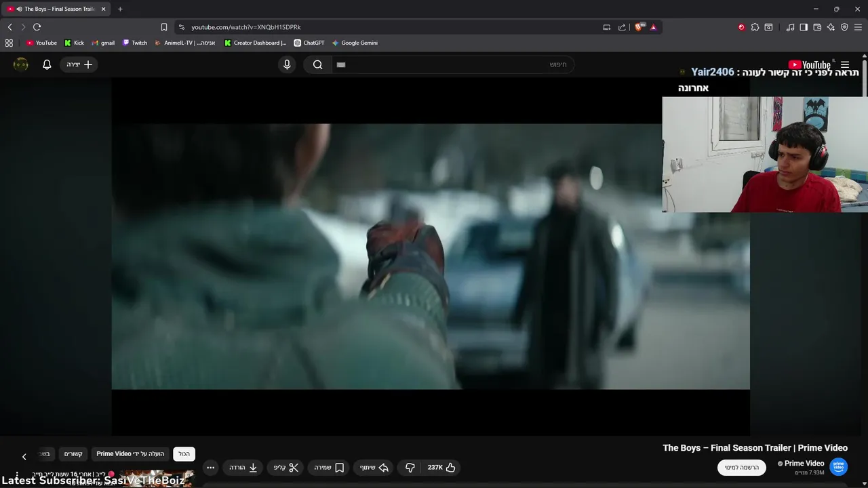
Task: Click the קליפ clip button
Action: click(285, 468)
